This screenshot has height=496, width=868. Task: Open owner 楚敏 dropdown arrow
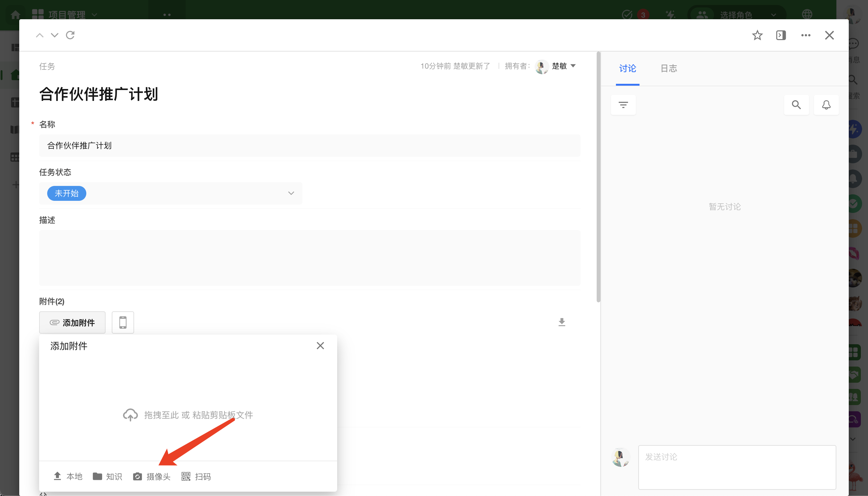coord(573,66)
